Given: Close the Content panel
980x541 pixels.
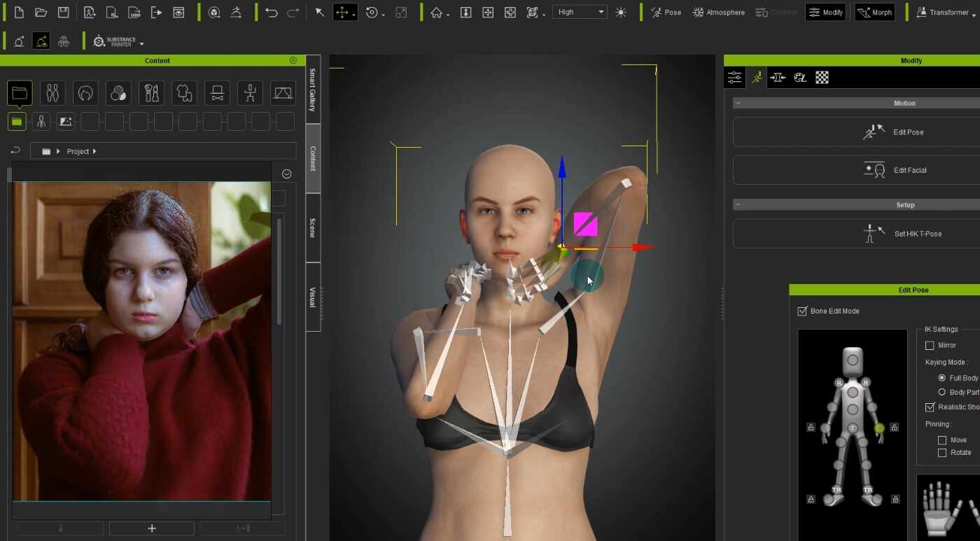Looking at the screenshot, I should (x=293, y=60).
